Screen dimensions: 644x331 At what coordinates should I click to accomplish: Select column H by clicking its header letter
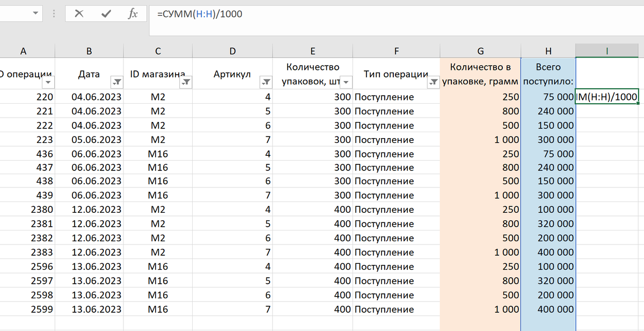[548, 51]
